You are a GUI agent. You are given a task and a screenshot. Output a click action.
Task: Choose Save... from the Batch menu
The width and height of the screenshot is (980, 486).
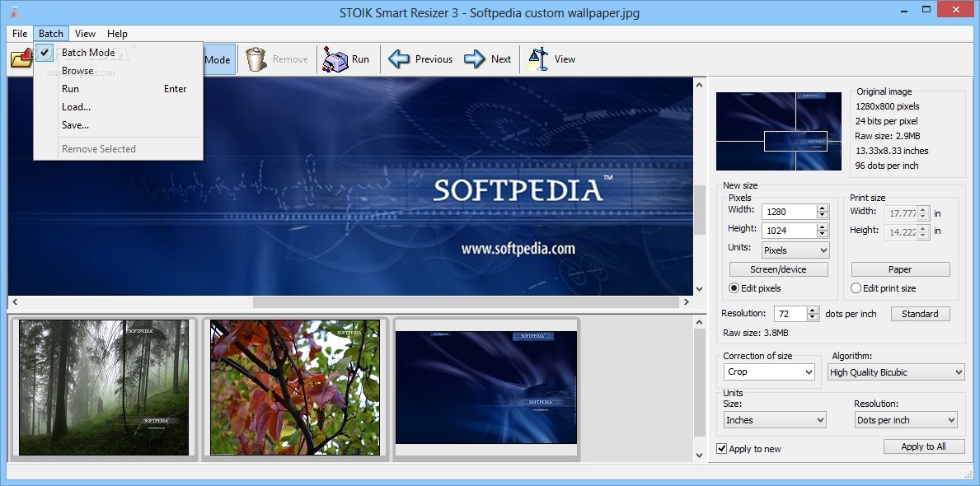(118, 125)
